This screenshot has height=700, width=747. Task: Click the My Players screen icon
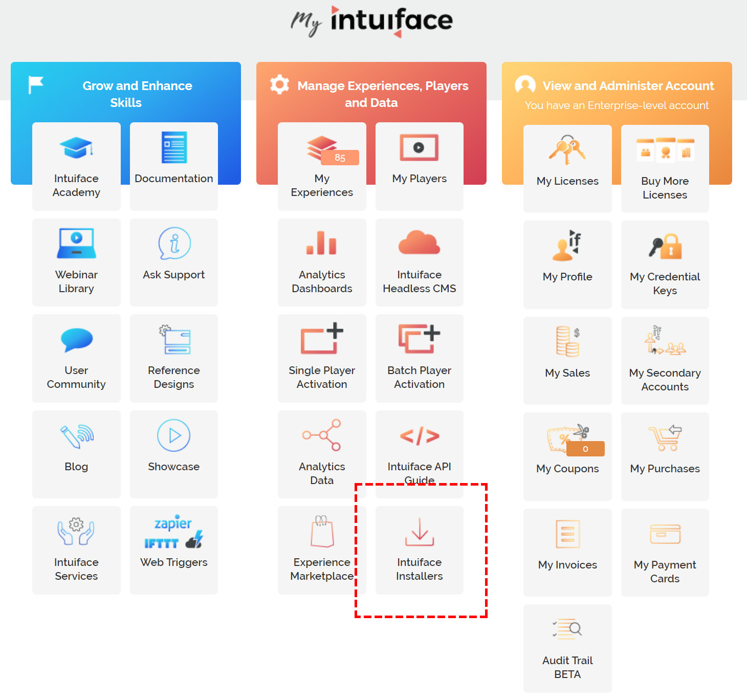click(x=420, y=148)
